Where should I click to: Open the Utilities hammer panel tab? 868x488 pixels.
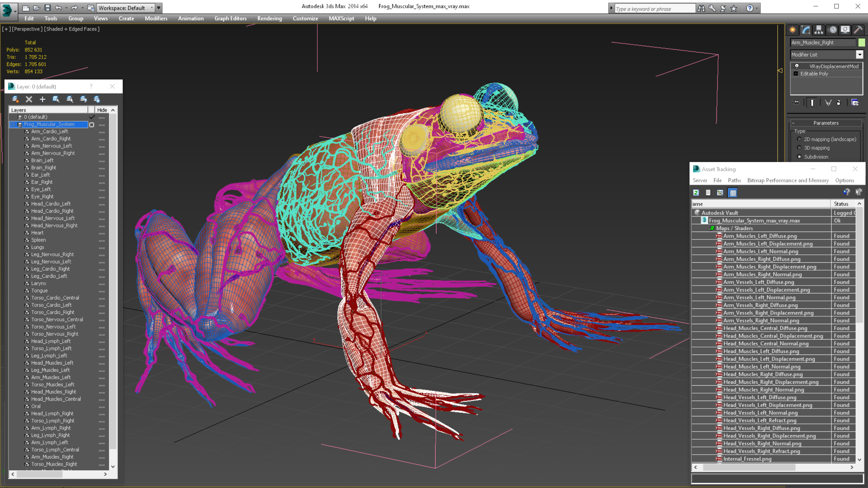pyautogui.click(x=858, y=30)
